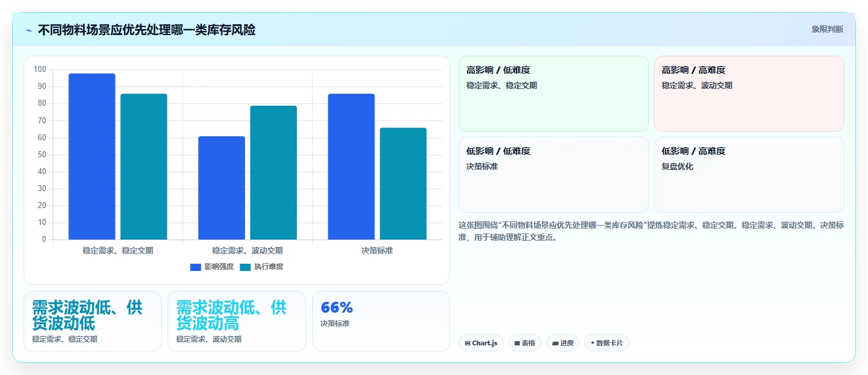Select the 数据卡片 tag
Screen dimensions: 868x375
[x=606, y=343]
